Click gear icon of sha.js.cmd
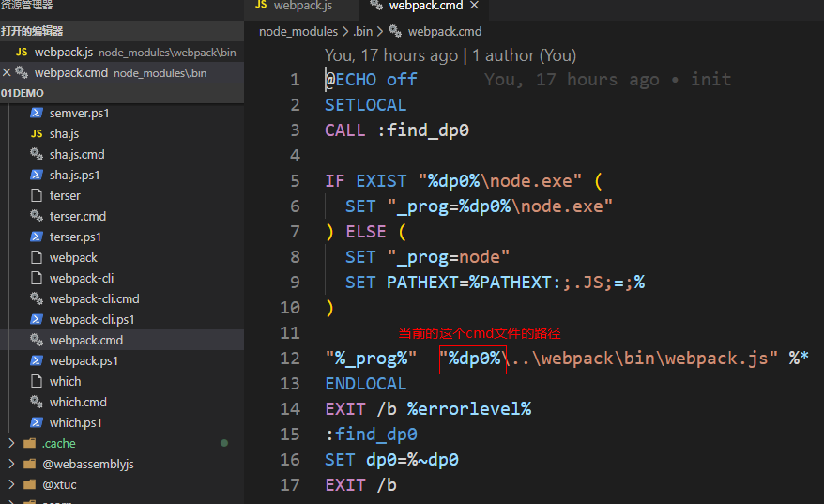Viewport: 824px width, 504px height. [x=37, y=154]
